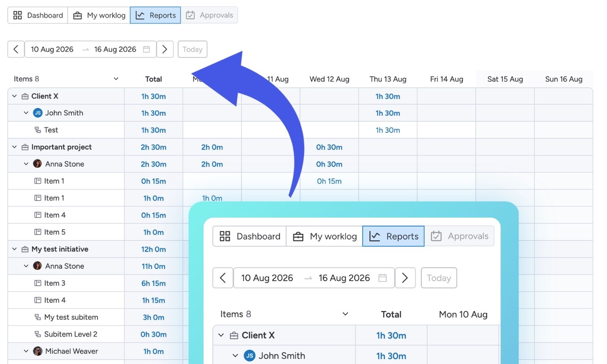Go to previous week in the main view
This screenshot has width=607, height=364.
click(16, 49)
